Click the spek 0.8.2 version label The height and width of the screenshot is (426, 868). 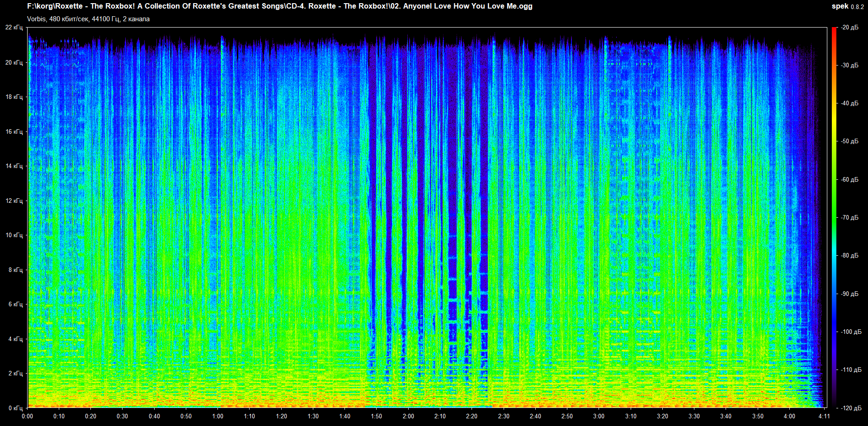[x=848, y=6]
